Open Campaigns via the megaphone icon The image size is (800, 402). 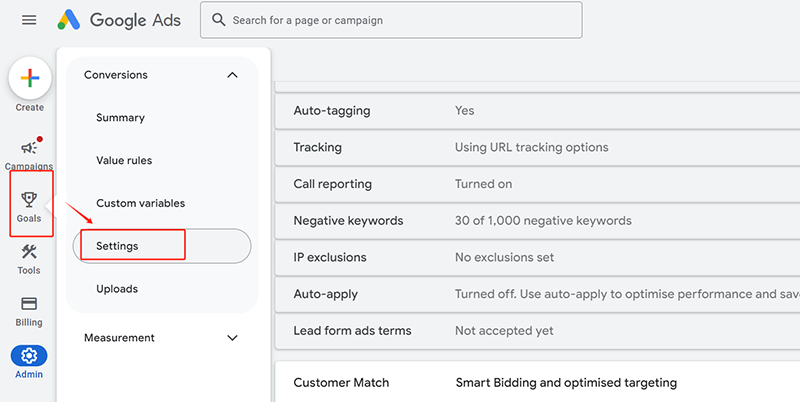click(29, 148)
